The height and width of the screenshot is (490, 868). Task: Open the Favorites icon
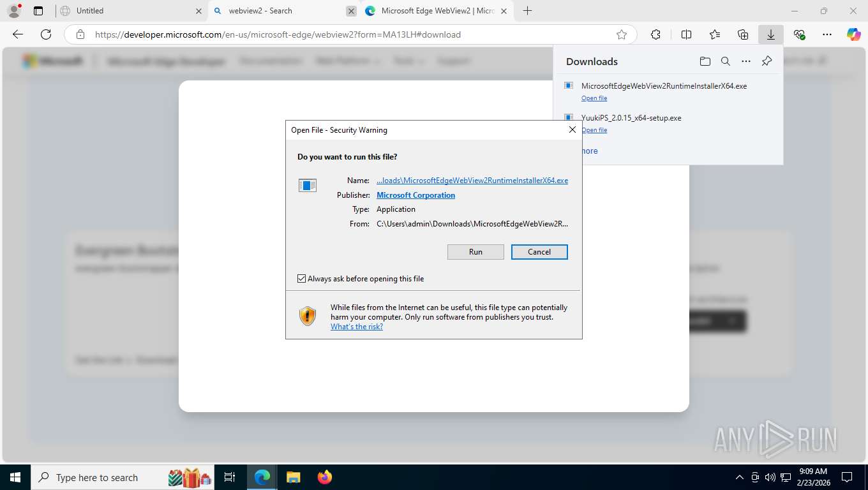coord(715,34)
